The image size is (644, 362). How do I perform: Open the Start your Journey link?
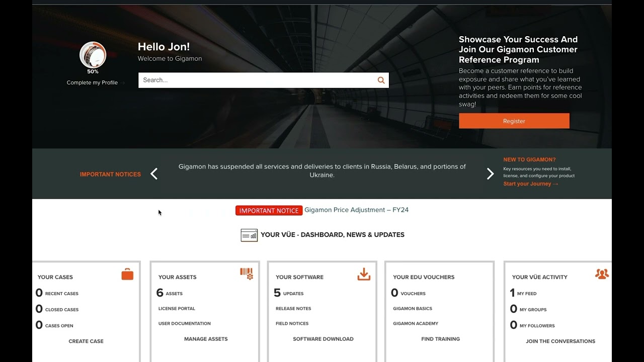(x=531, y=184)
